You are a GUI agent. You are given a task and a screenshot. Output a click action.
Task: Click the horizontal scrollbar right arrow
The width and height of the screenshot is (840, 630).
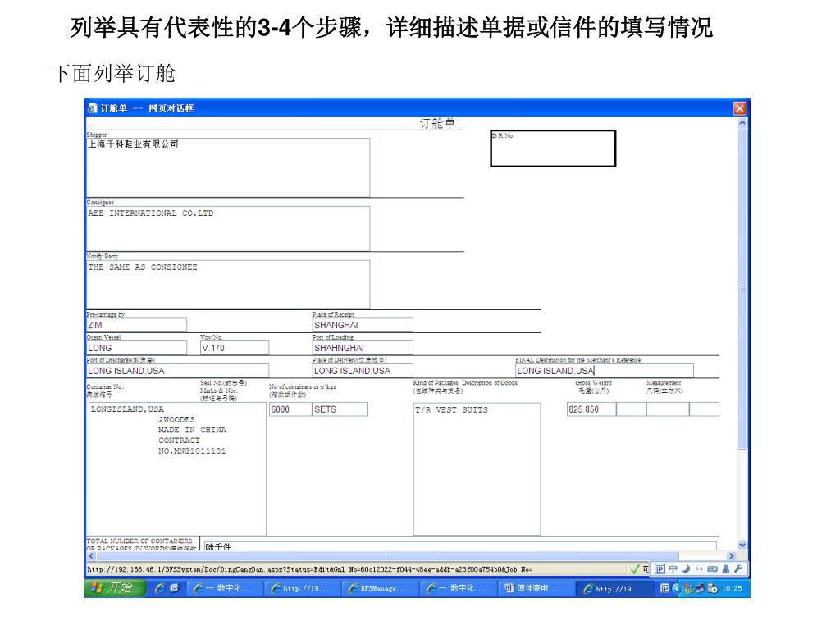click(x=731, y=556)
